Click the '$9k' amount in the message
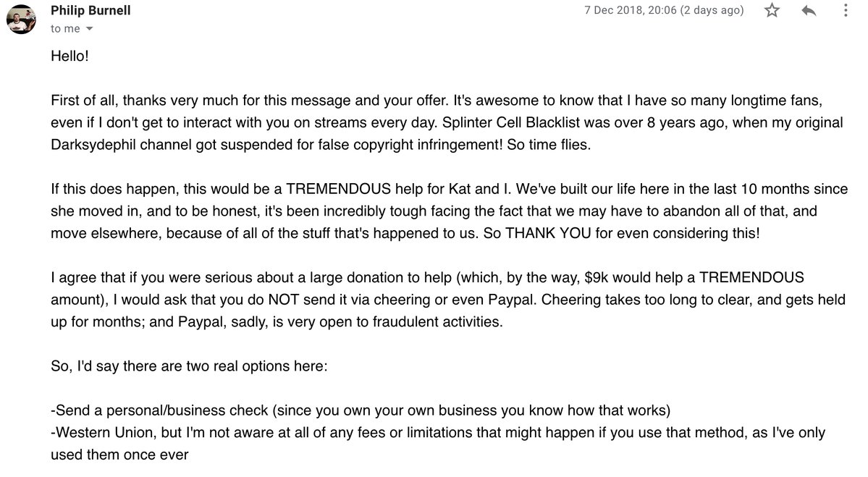 point(597,277)
